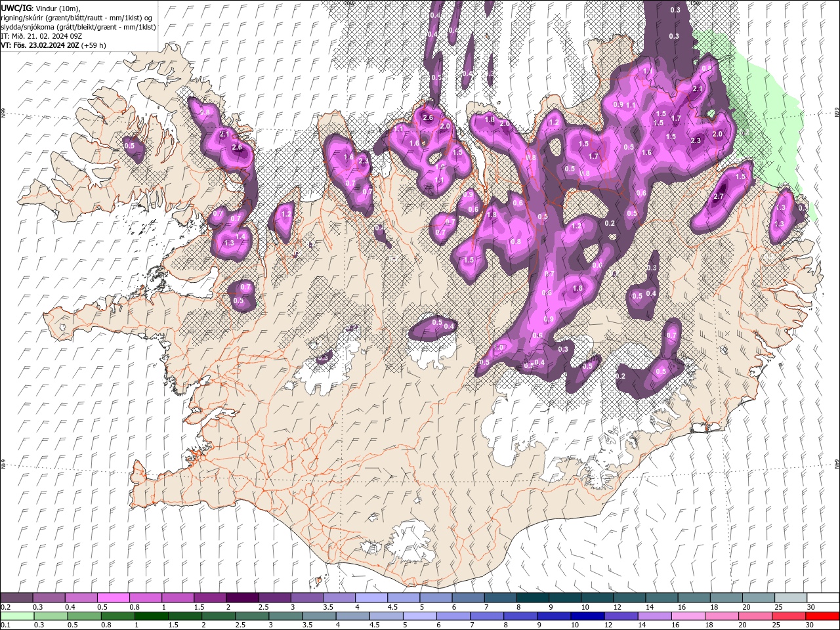Select the dark green swatch between 1 and 1.5

(151, 616)
